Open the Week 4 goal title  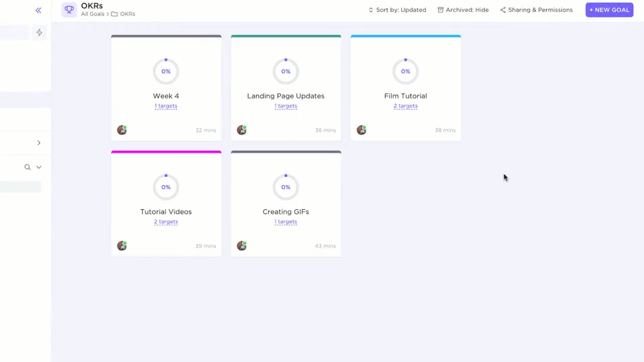point(166,96)
